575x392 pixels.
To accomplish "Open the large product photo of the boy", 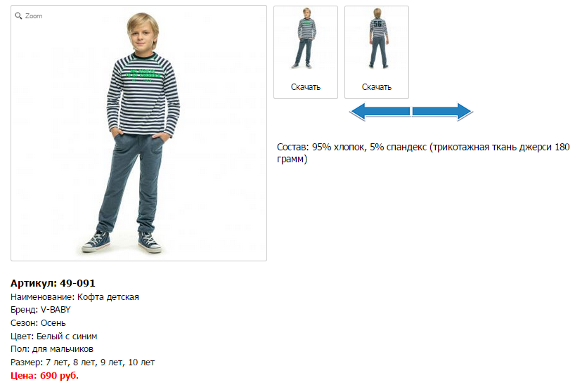I will click(x=138, y=133).
